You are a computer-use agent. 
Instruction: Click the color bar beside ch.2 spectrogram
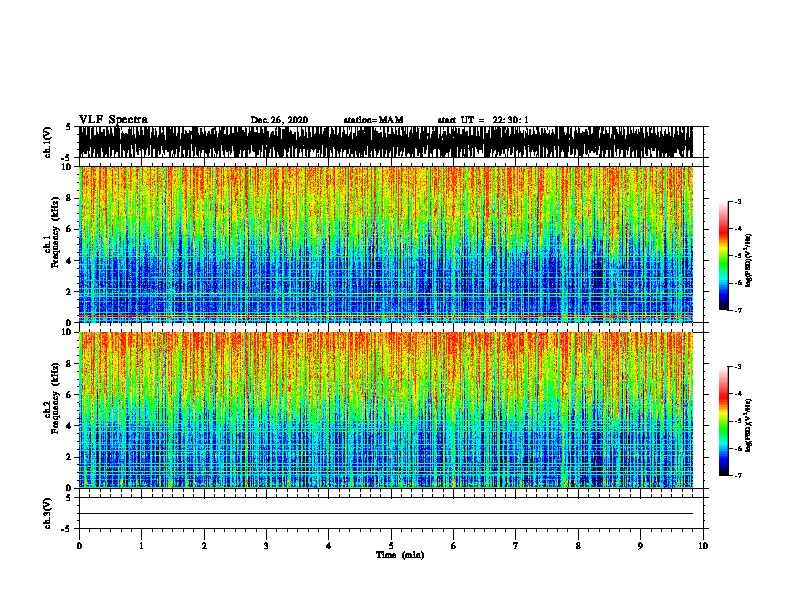click(x=724, y=421)
